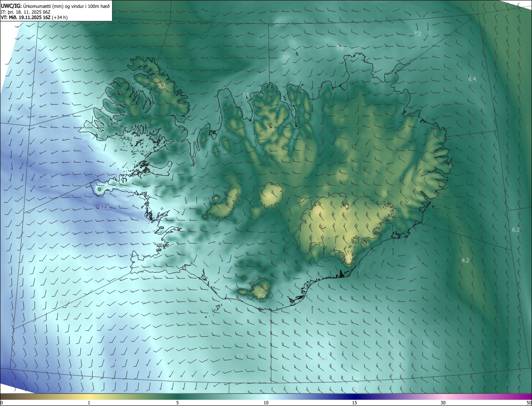Image resolution: width=532 pixels, height=406 pixels.
Task: Click the 6.4 value label on the map
Action: [x=472, y=79]
